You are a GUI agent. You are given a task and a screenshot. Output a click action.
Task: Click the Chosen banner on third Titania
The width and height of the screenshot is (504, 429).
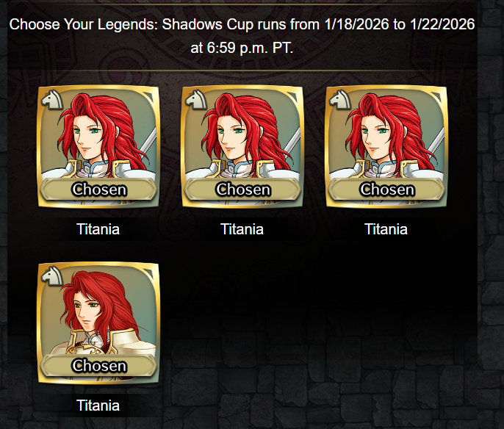pos(386,190)
